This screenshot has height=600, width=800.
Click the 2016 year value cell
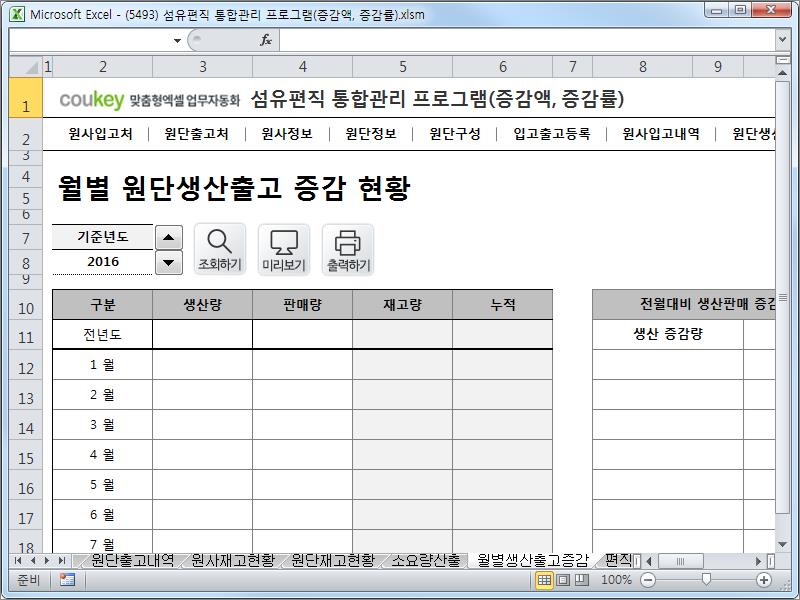[x=103, y=262]
